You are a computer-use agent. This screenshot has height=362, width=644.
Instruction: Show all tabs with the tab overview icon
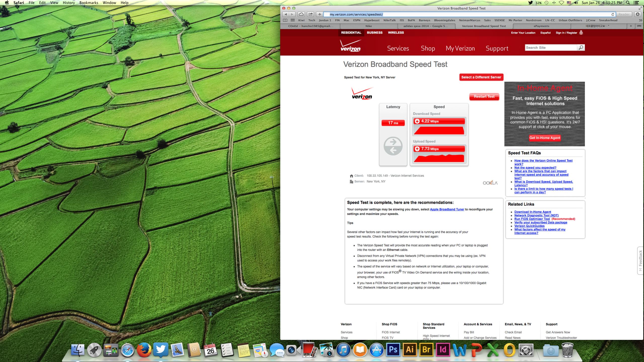point(639,26)
